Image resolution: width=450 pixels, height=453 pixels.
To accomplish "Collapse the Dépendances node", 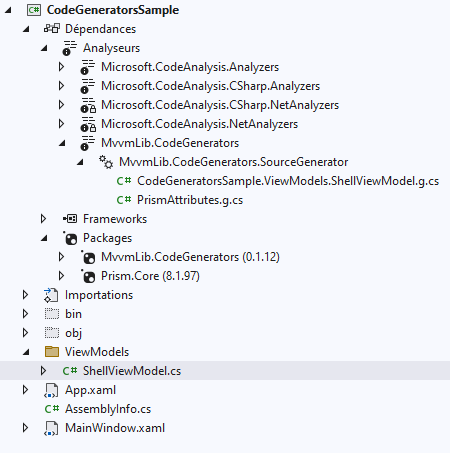I will [x=26, y=29].
